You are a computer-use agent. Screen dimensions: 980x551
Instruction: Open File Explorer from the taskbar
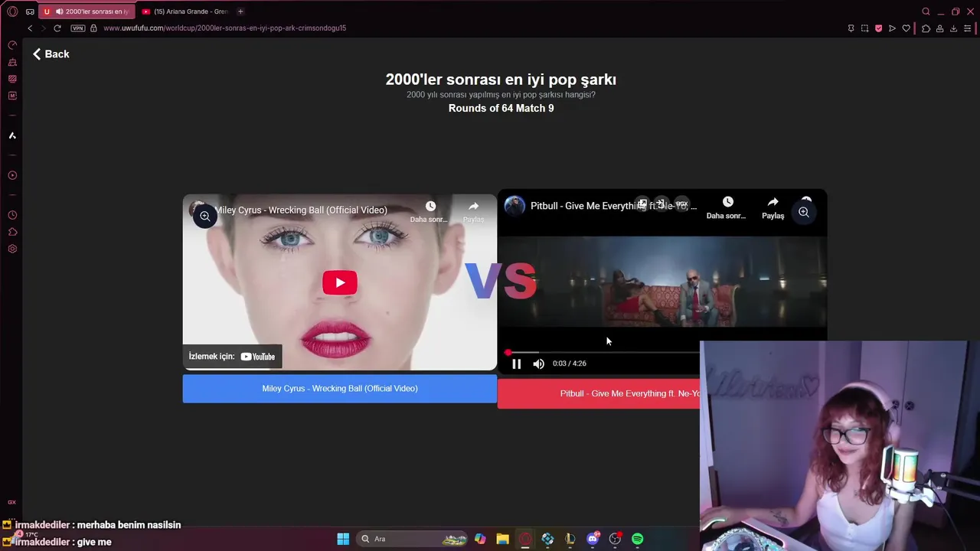tap(502, 539)
